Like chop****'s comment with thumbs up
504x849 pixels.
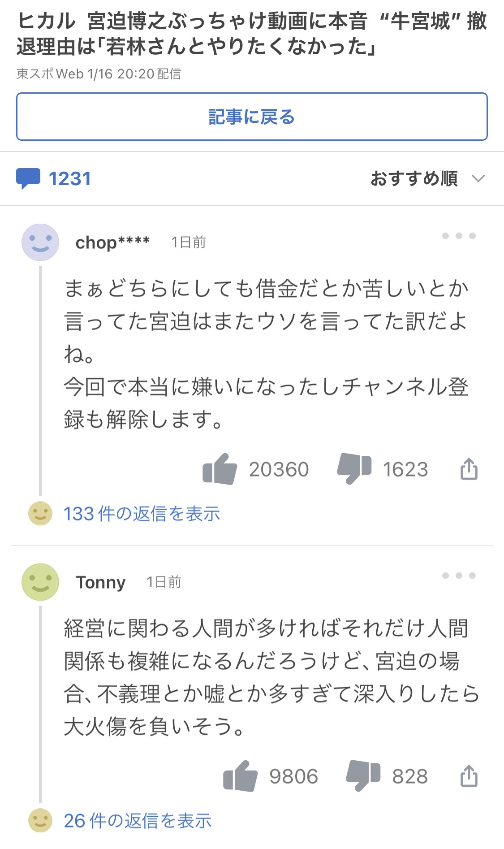[220, 469]
